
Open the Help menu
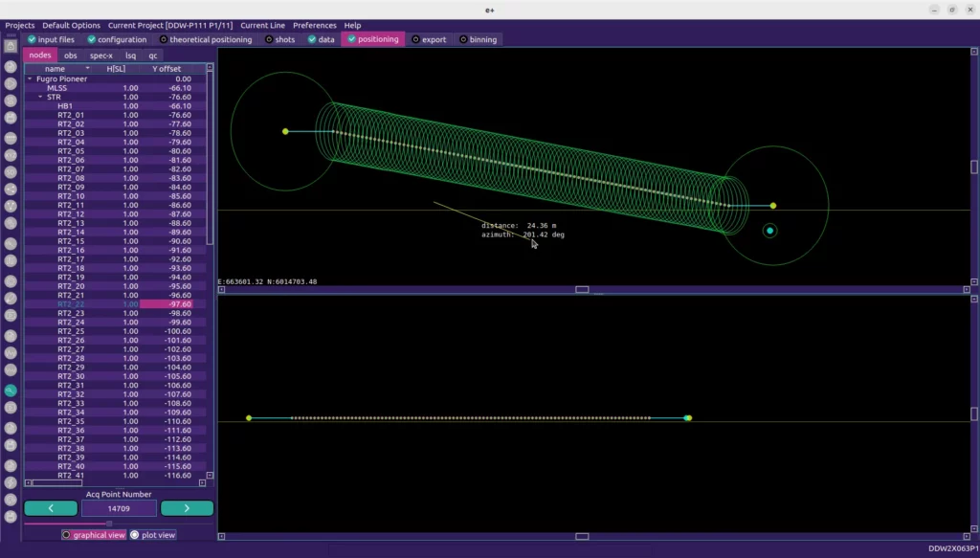[x=352, y=25]
